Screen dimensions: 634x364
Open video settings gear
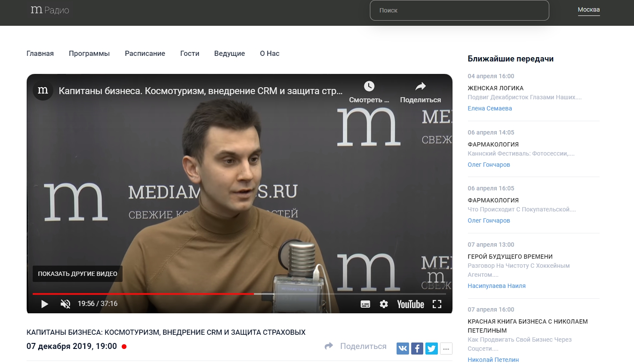coord(384,304)
